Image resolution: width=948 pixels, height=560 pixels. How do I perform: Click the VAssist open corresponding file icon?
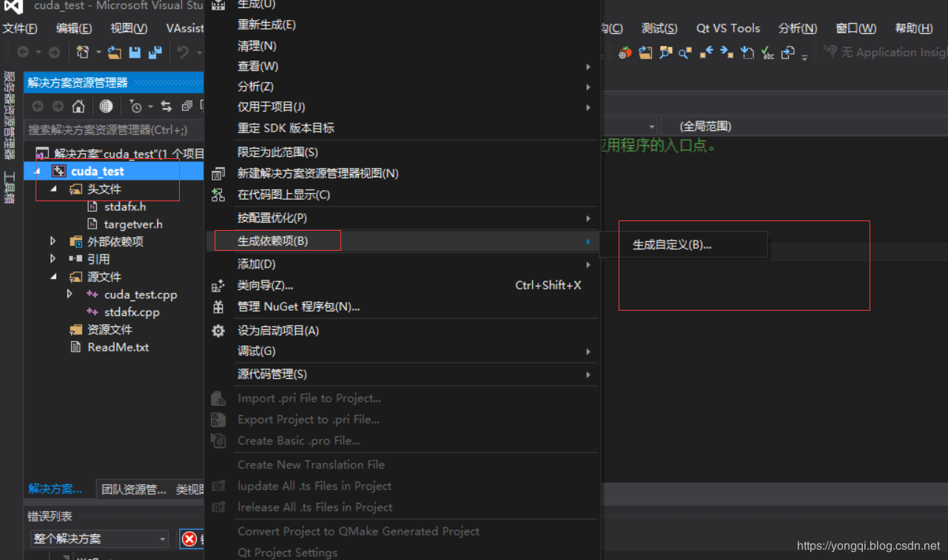pos(787,52)
